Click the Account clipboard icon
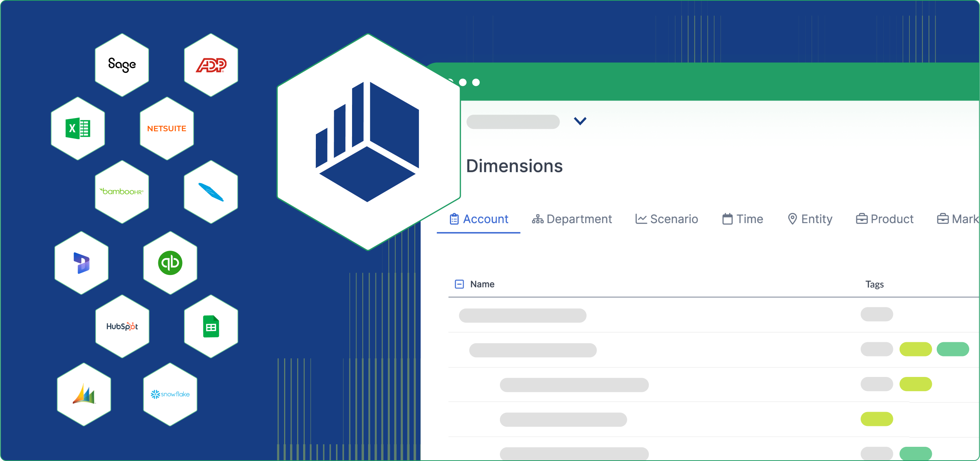The image size is (980, 461). pyautogui.click(x=454, y=219)
